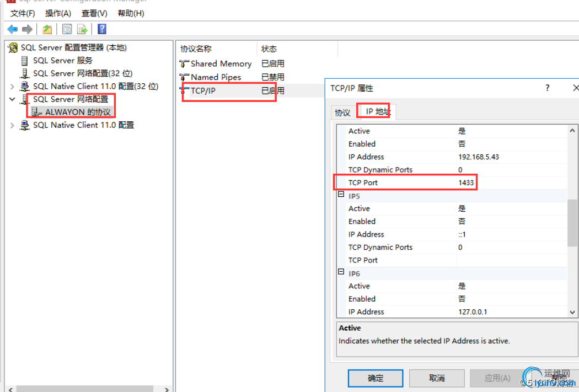
Task: Click the Active value under IP6
Action: pyautogui.click(x=462, y=286)
